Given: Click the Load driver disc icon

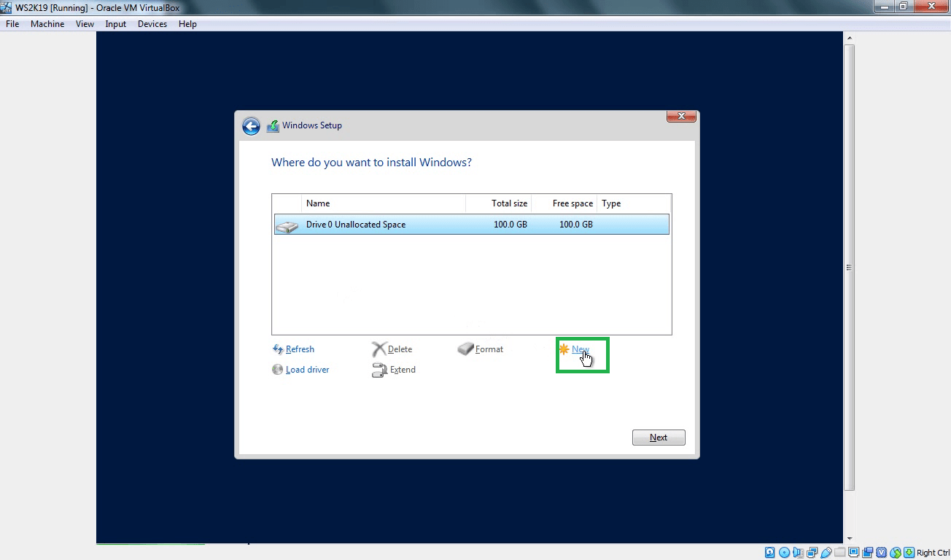Looking at the screenshot, I should pos(278,370).
